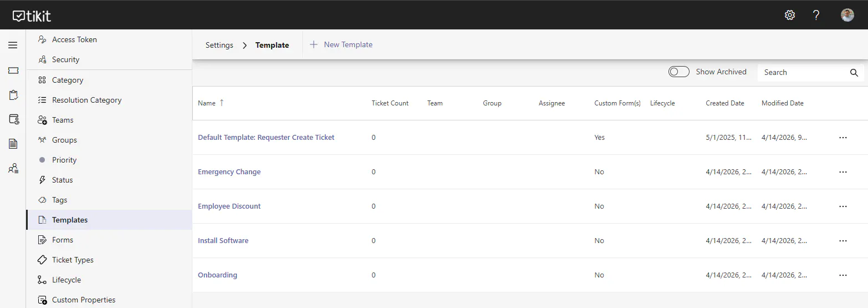
Task: Open the settings gear icon
Action: click(790, 15)
